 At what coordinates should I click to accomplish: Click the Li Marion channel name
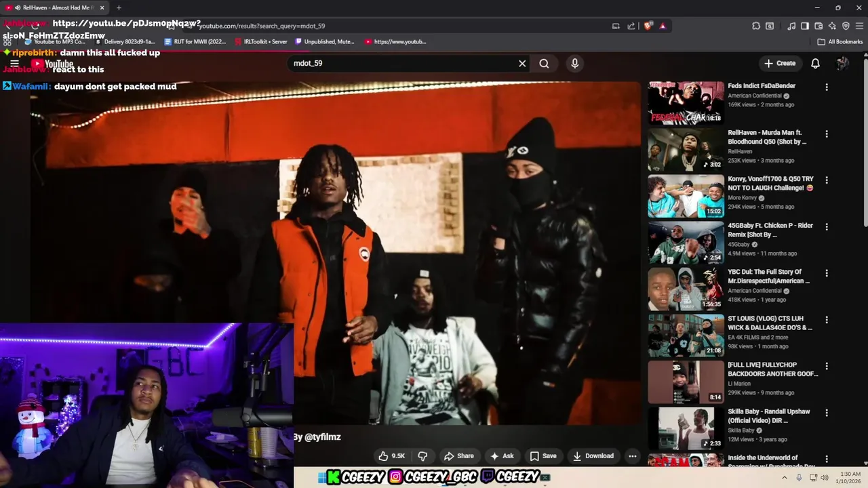pos(739,384)
